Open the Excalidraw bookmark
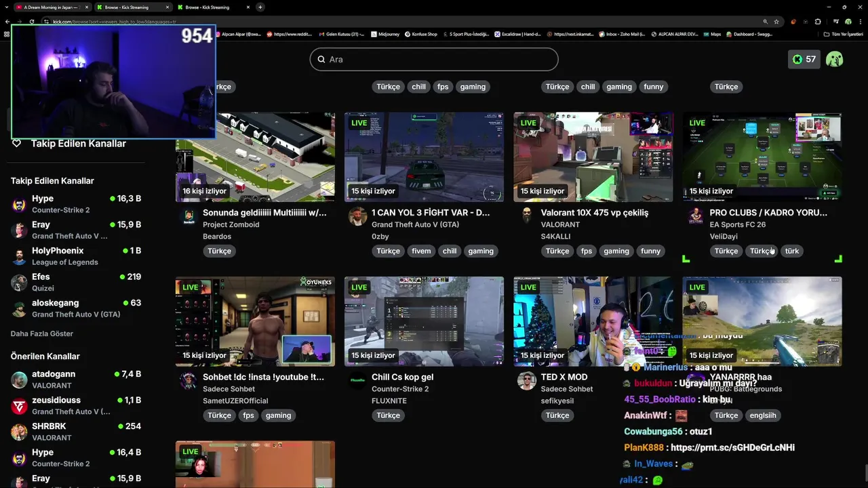This screenshot has height=488, width=868. click(x=517, y=34)
